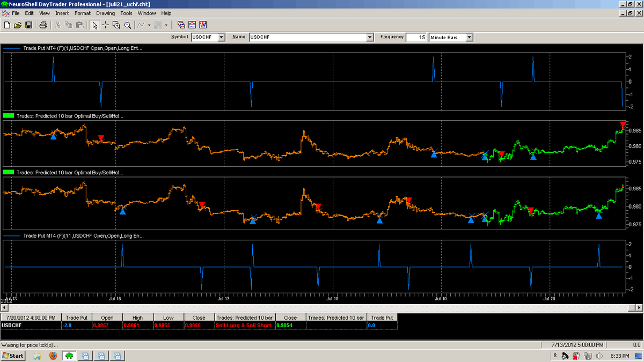Open the fill pattern dropdown arrow
644x362 pixels.
point(166,25)
